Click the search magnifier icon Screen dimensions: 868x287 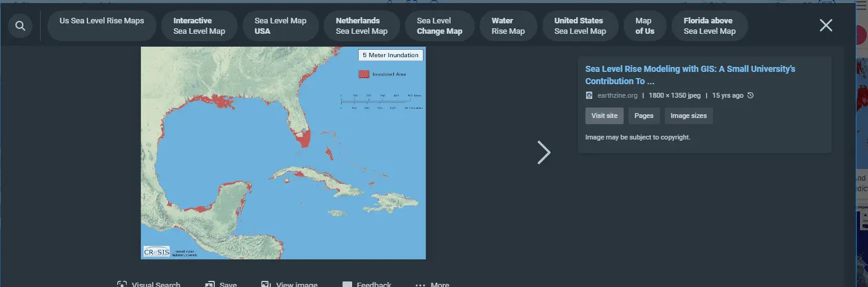tap(20, 26)
